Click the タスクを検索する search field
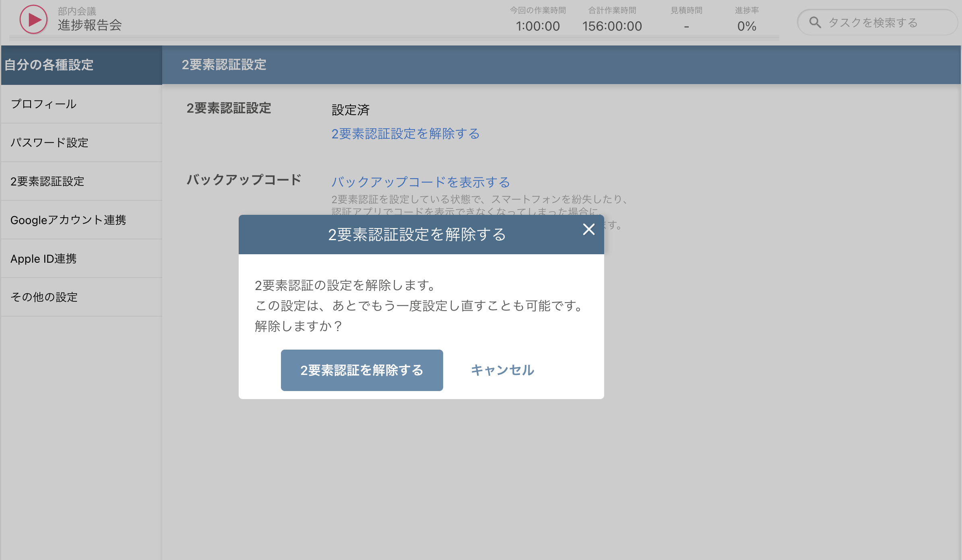 click(871, 23)
